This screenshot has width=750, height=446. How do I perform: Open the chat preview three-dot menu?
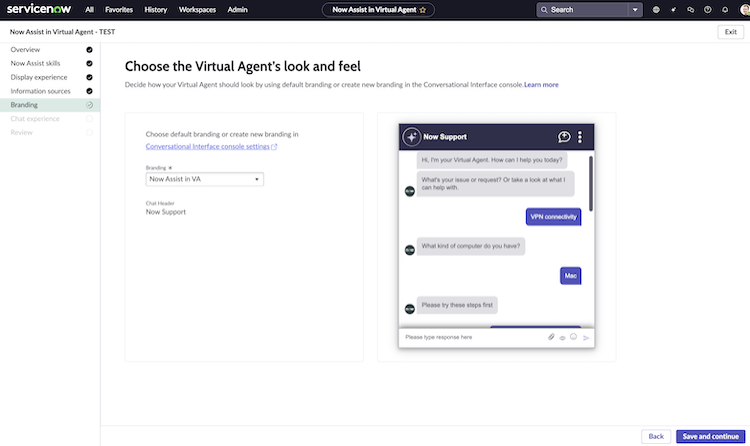[580, 137]
